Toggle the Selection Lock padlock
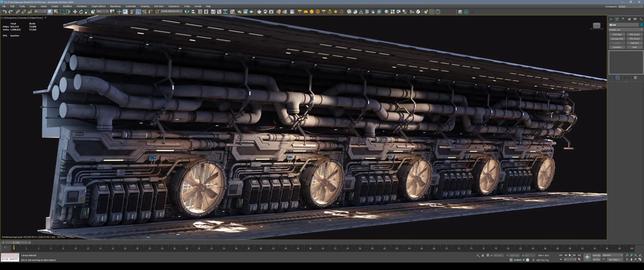Viewport: 644px width, 270px height. pos(483,255)
